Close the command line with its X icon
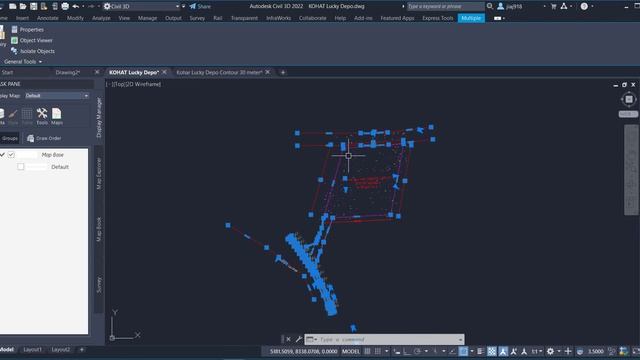640x360 pixels. 288,339
